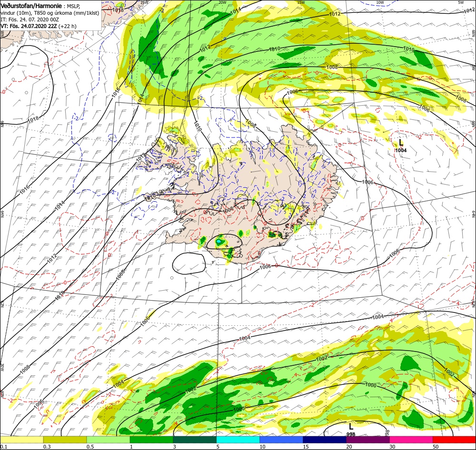
Task: Click the purple 20–30 mm legend swatch
Action: click(367, 440)
